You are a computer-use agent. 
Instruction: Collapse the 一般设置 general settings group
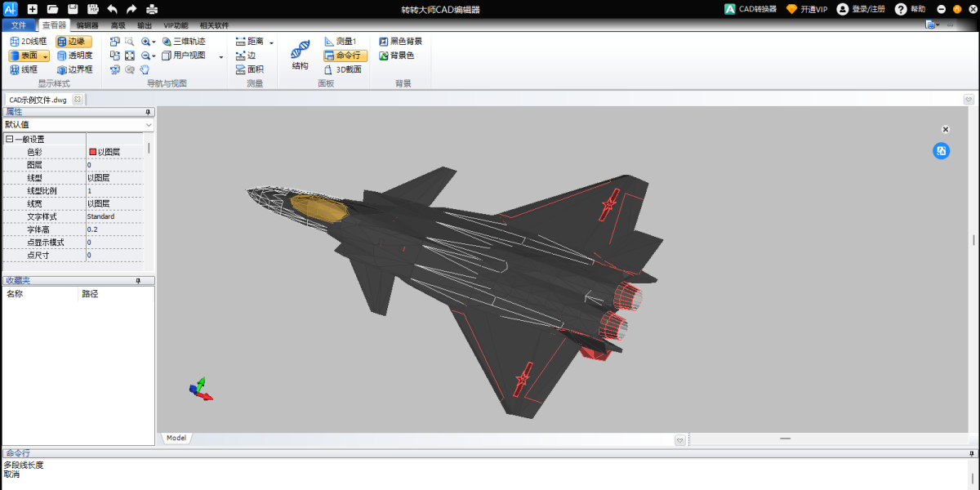point(10,140)
